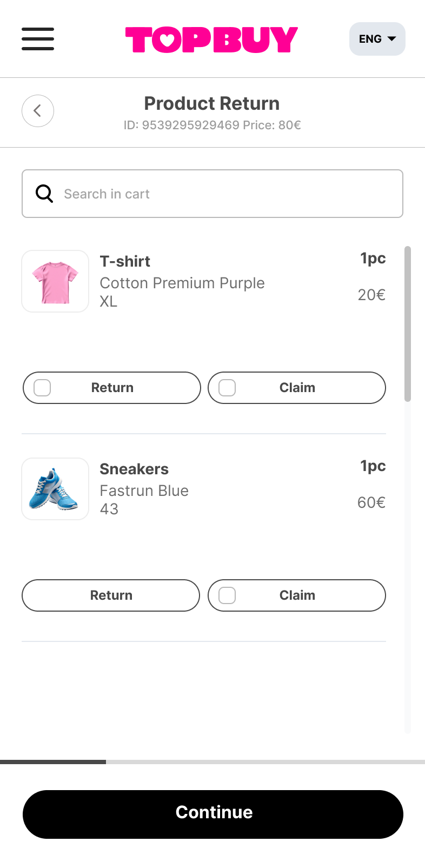The height and width of the screenshot is (868, 425).
Task: Open the ENG language dropdown
Action: tap(377, 39)
